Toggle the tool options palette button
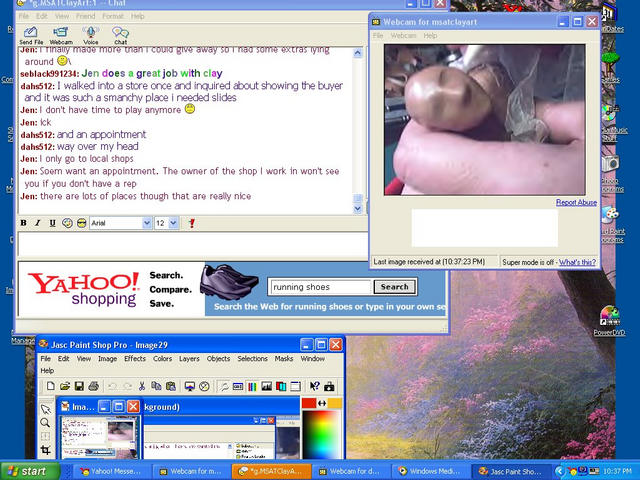640x480 pixels. pos(238,386)
